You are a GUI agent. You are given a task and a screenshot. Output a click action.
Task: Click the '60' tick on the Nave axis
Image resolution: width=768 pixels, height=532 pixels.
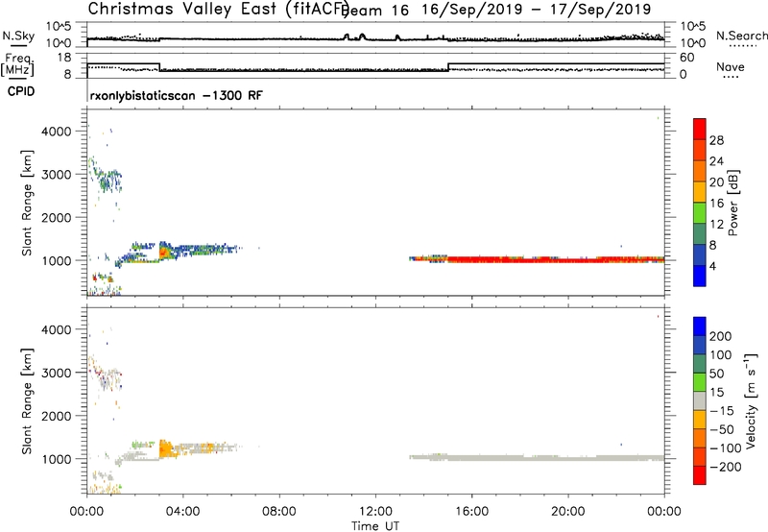click(687, 58)
